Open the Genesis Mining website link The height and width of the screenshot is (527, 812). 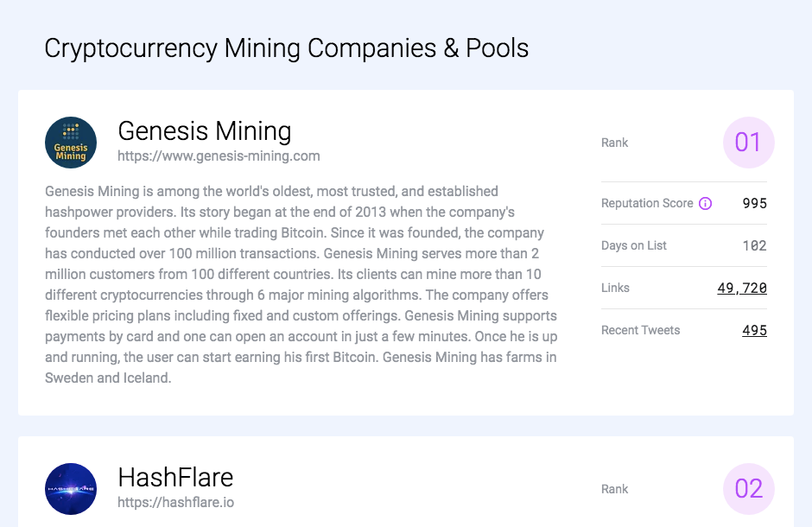tap(219, 156)
